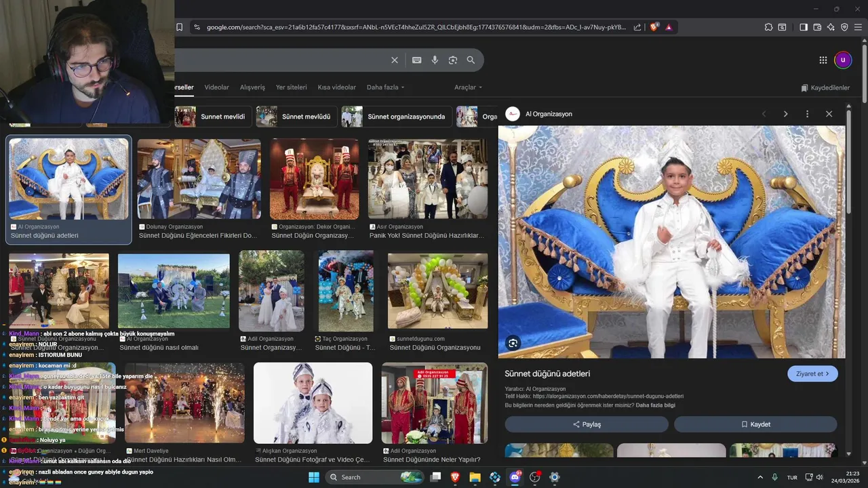Open Google account avatar menu

[843, 60]
